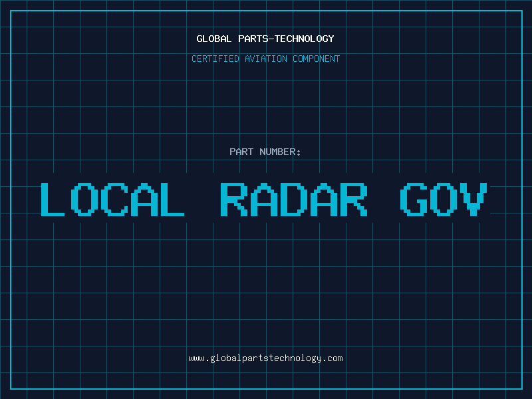Click the large 'LOCAL RADAR GOV' text
This screenshot has height=399, width=532.
coord(264,199)
